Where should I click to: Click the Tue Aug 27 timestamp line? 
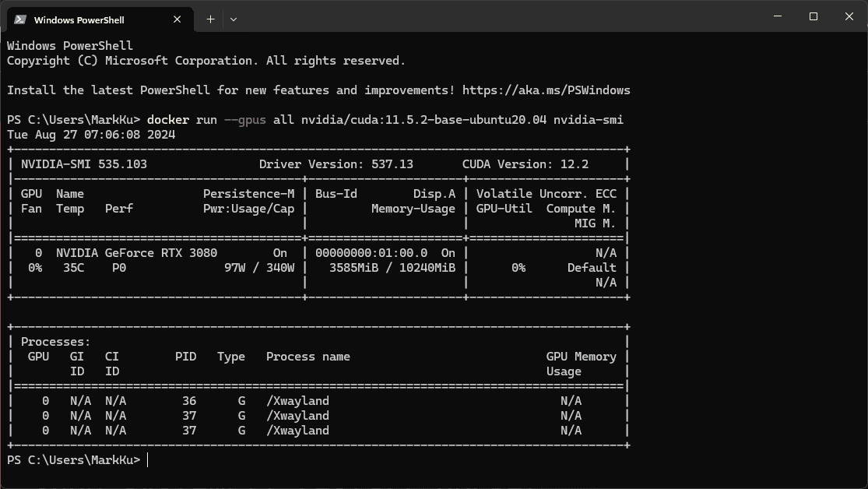point(91,135)
